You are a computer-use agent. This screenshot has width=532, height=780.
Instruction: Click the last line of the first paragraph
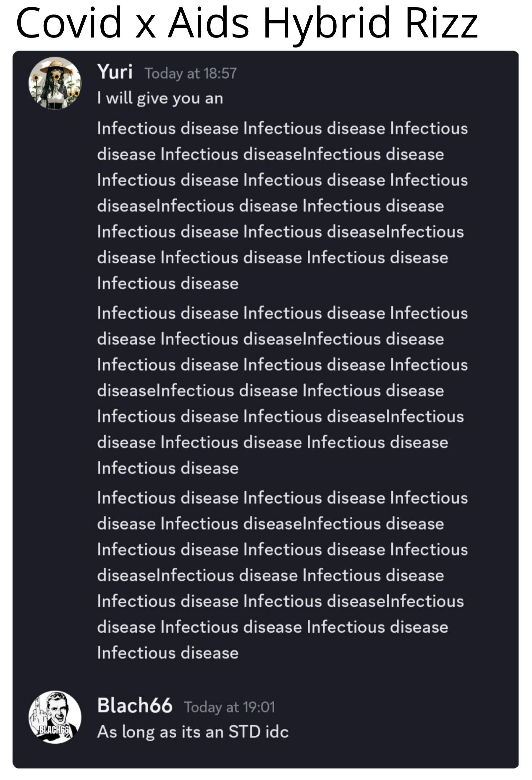click(168, 283)
